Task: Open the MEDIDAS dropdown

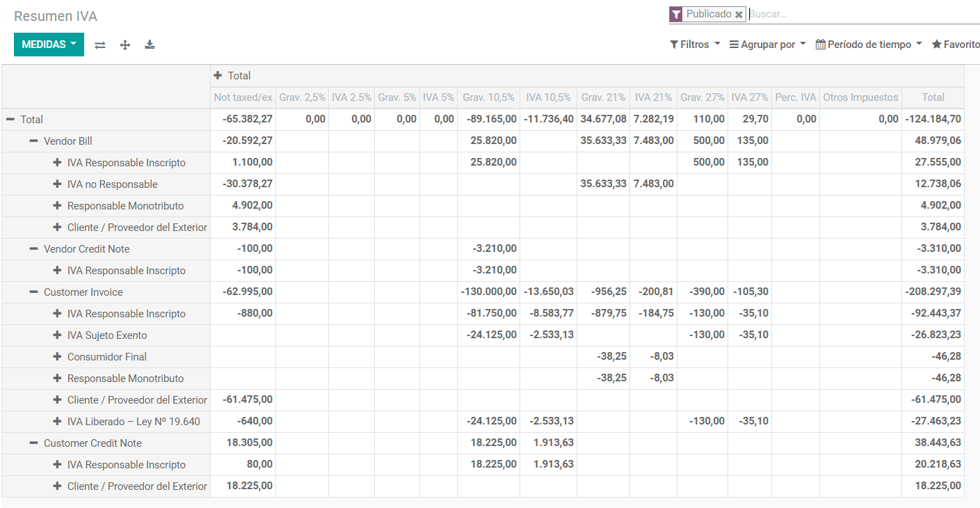Action: pyautogui.click(x=49, y=45)
